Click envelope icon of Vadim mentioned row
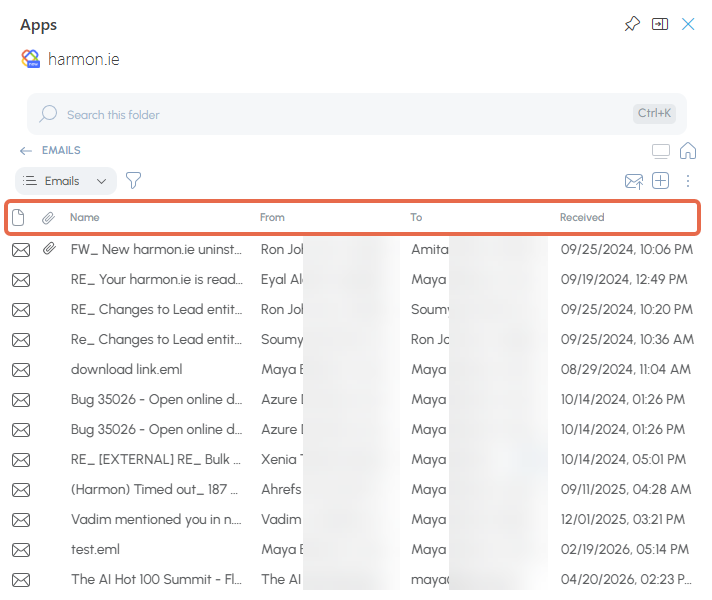 coord(21,520)
